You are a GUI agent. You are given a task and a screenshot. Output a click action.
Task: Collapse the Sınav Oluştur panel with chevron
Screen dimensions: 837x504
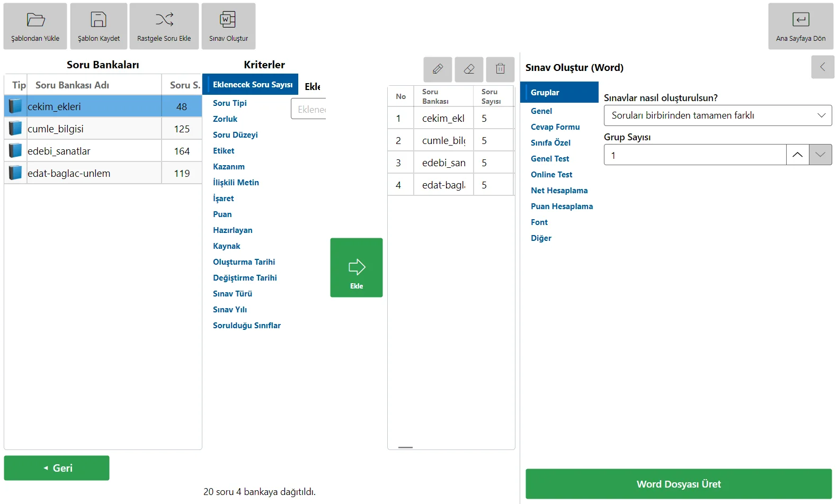pos(822,67)
